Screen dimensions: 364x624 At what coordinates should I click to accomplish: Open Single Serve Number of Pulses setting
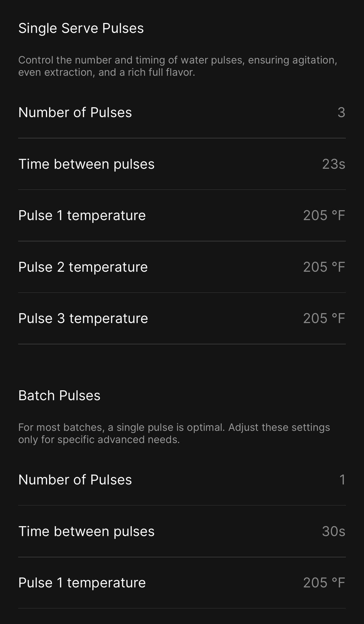(75, 113)
